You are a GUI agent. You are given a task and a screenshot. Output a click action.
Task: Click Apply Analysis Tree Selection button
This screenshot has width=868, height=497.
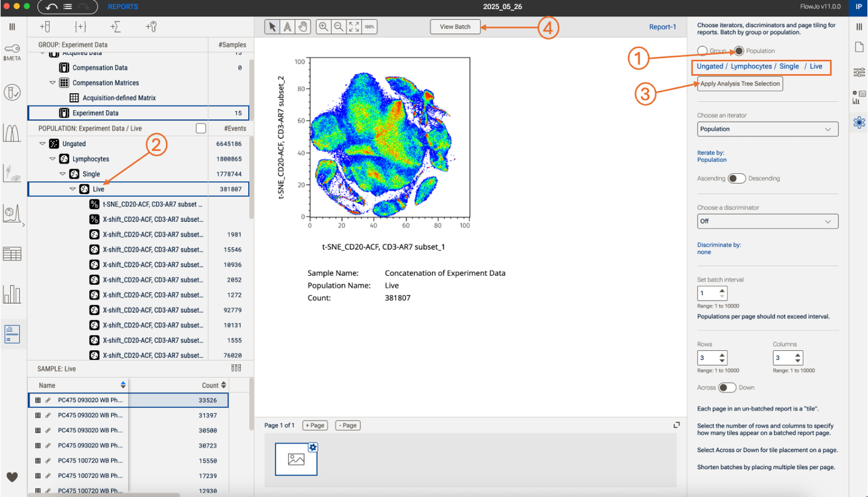pos(740,84)
